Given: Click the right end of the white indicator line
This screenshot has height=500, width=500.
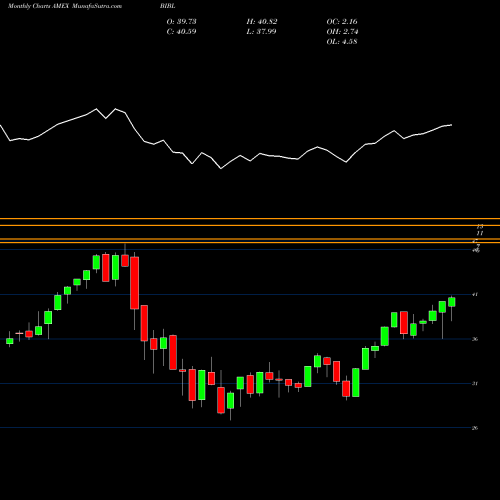Looking at the screenshot, I should [451, 125].
